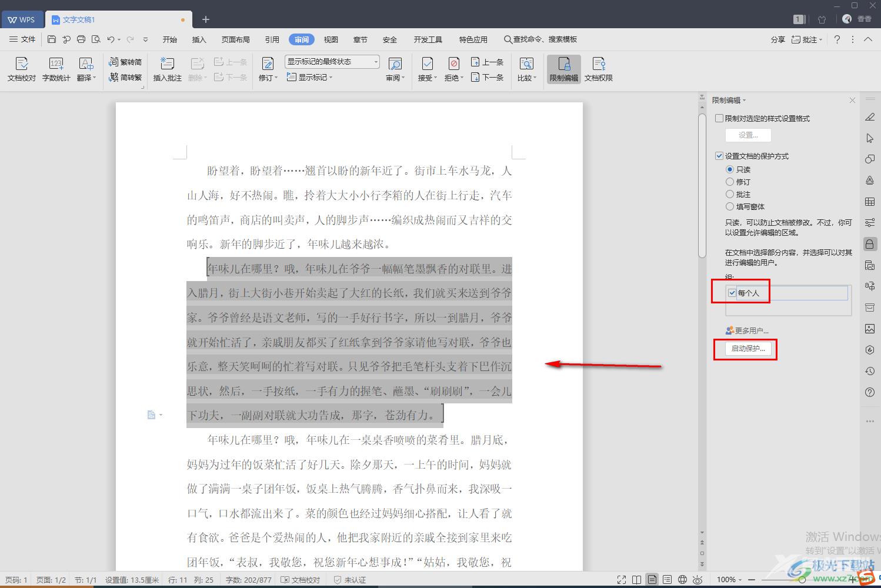This screenshot has height=588, width=881.
Task: Click 未认证 in the status bar
Action: click(350, 580)
